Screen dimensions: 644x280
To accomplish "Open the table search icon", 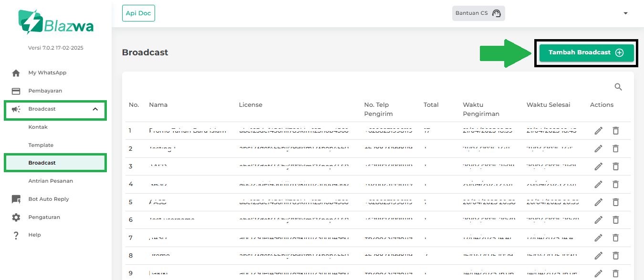I will (618, 87).
